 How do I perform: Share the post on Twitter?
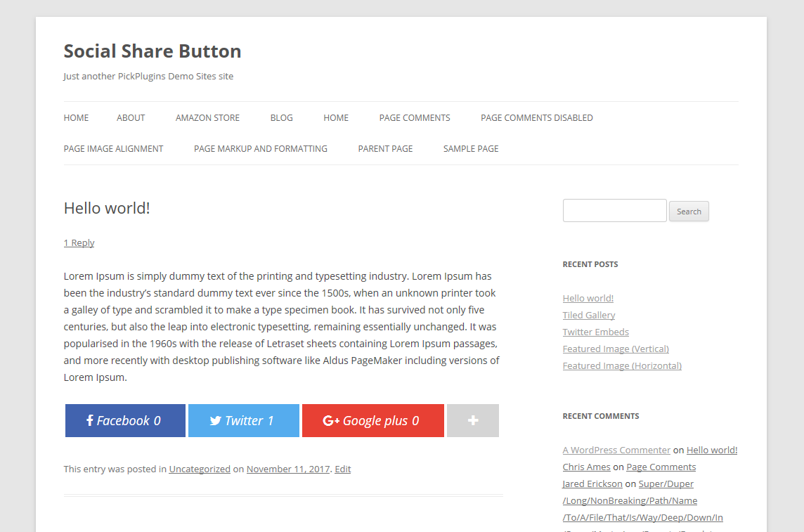click(x=244, y=420)
